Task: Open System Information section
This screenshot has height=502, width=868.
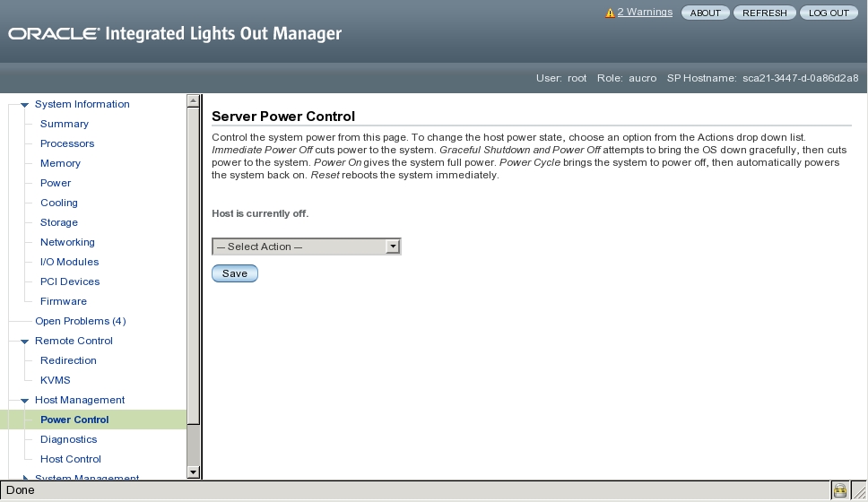Action: (x=82, y=104)
